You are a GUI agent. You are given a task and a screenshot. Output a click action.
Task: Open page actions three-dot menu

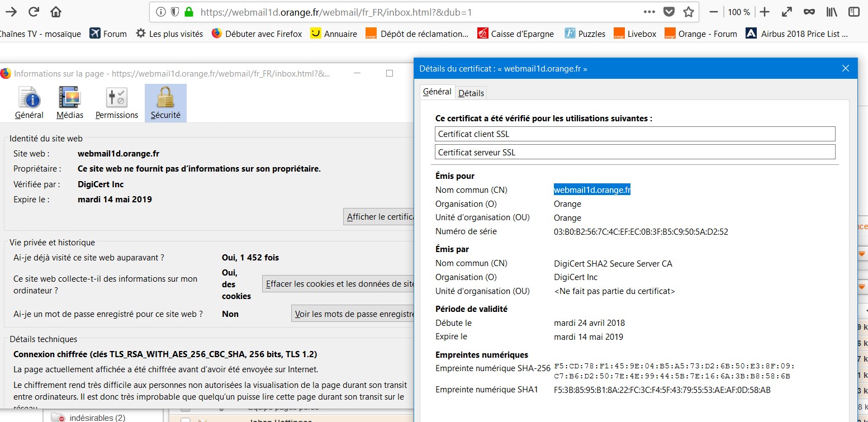click(649, 12)
